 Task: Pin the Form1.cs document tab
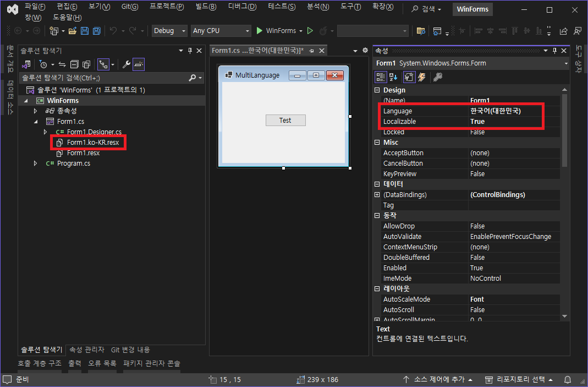pos(312,51)
